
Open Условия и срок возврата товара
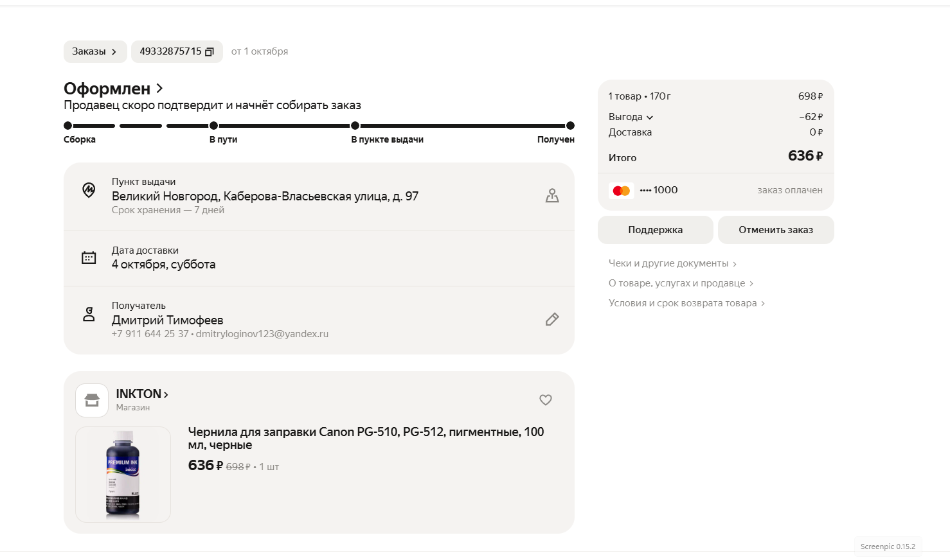click(686, 303)
